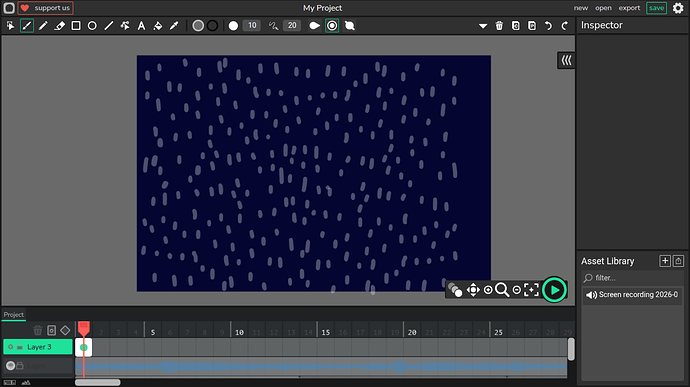Select the Rectangle tool
The width and height of the screenshot is (690, 387).
pos(76,26)
